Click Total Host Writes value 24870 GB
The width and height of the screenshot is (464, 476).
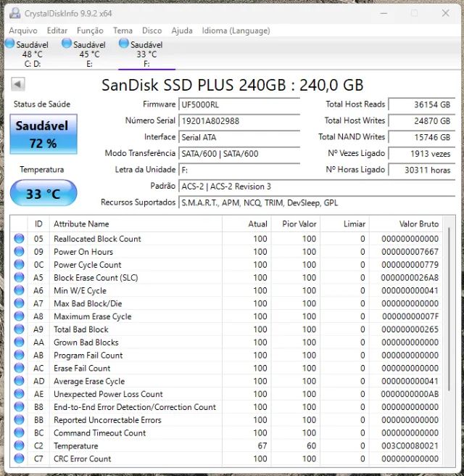point(422,121)
